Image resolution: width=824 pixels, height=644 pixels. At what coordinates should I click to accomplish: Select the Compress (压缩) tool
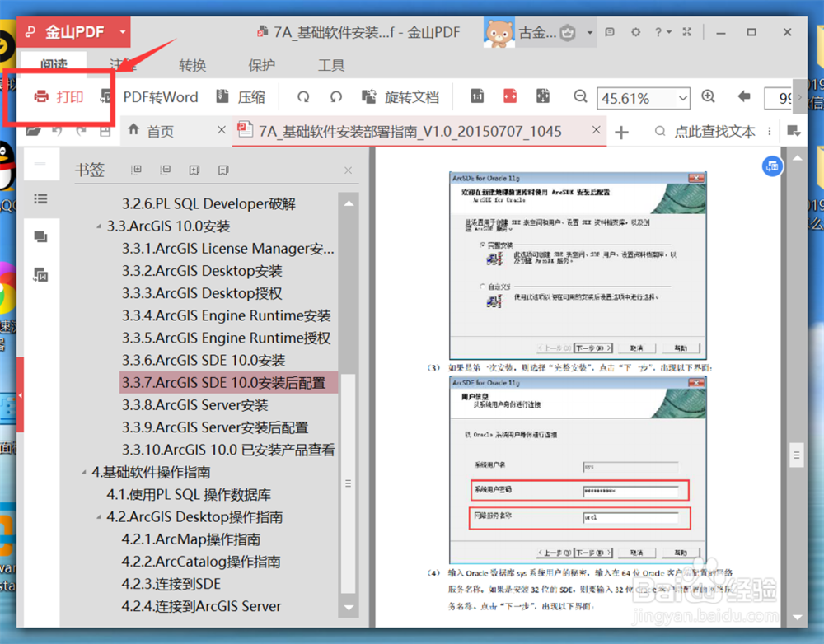(x=241, y=96)
